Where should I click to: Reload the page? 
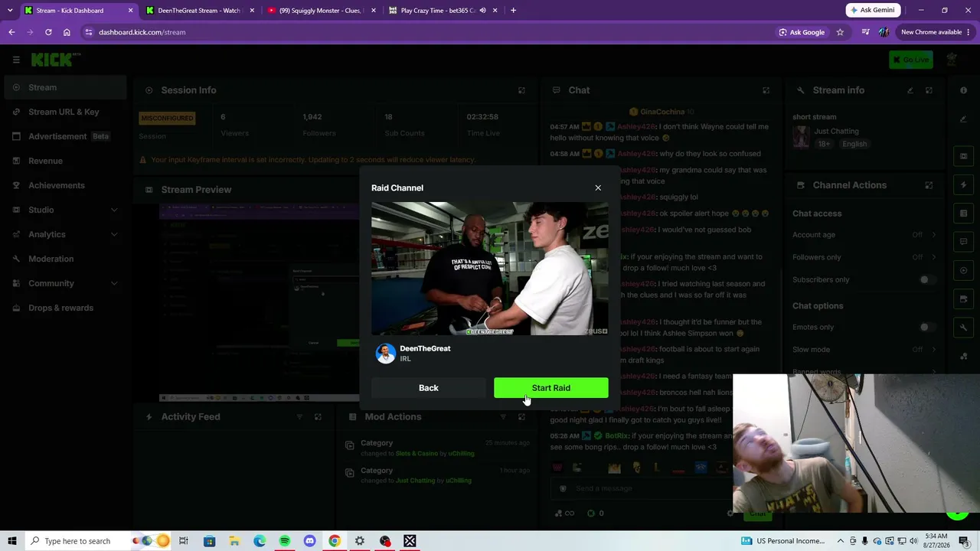point(48,32)
